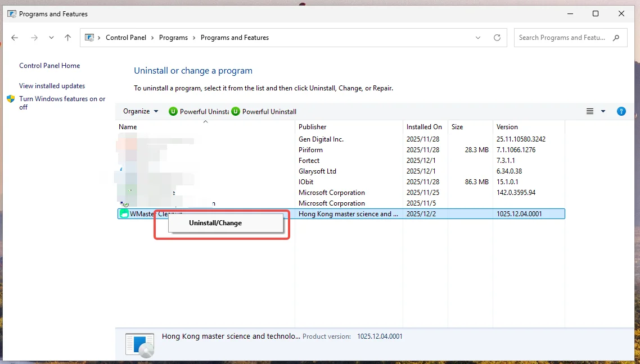Navigate to Programs in the breadcrumb bar
Screen dimensions: 640x364
(174, 37)
